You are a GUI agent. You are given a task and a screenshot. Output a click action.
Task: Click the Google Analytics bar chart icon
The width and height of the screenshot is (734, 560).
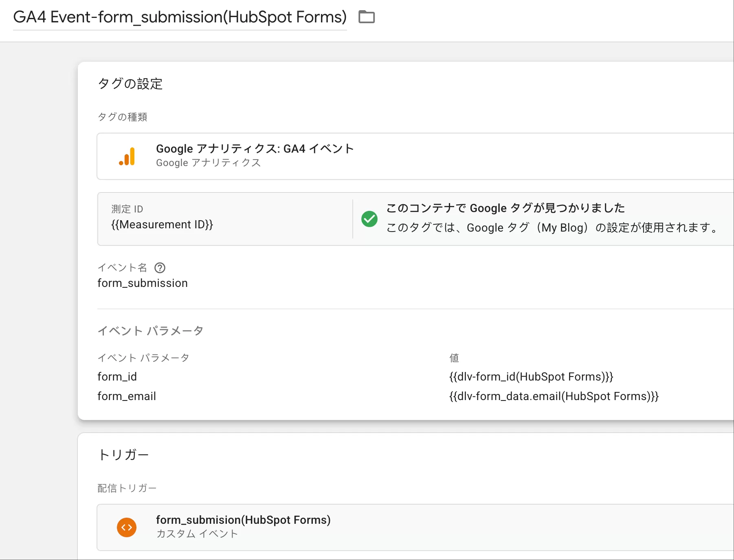(x=127, y=156)
